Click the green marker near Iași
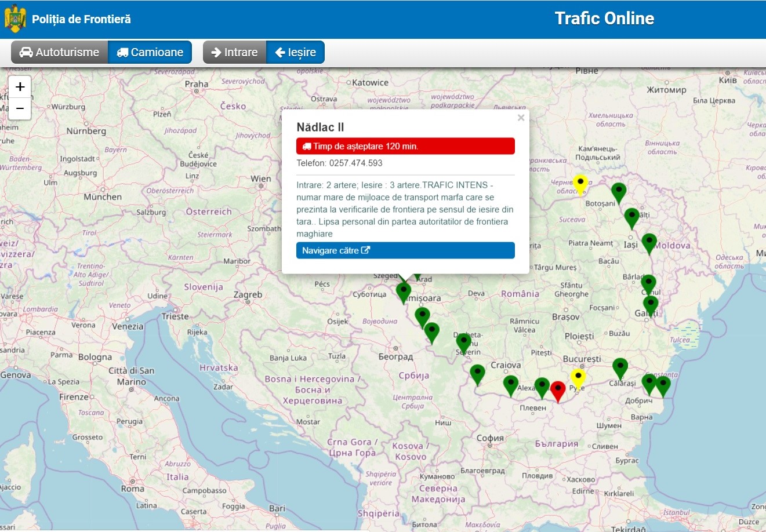The image size is (766, 532). tap(649, 242)
